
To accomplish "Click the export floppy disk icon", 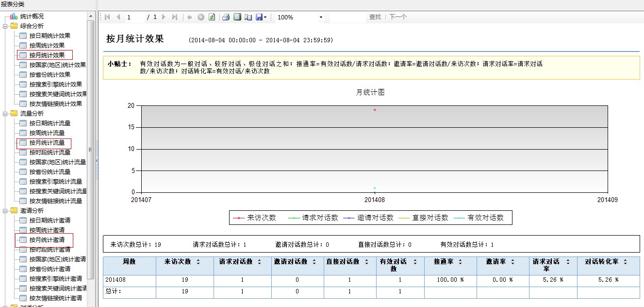I will (x=259, y=17).
